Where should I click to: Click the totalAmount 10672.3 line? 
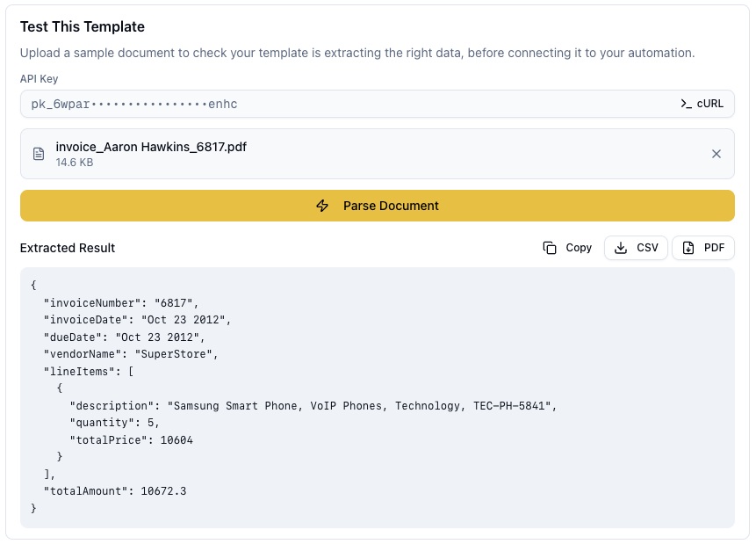(x=115, y=491)
